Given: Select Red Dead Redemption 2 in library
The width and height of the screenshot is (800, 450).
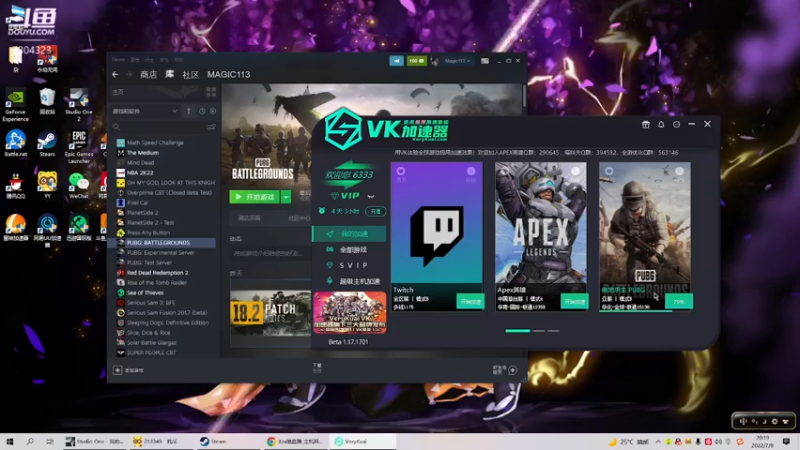Looking at the screenshot, I should click(157, 272).
